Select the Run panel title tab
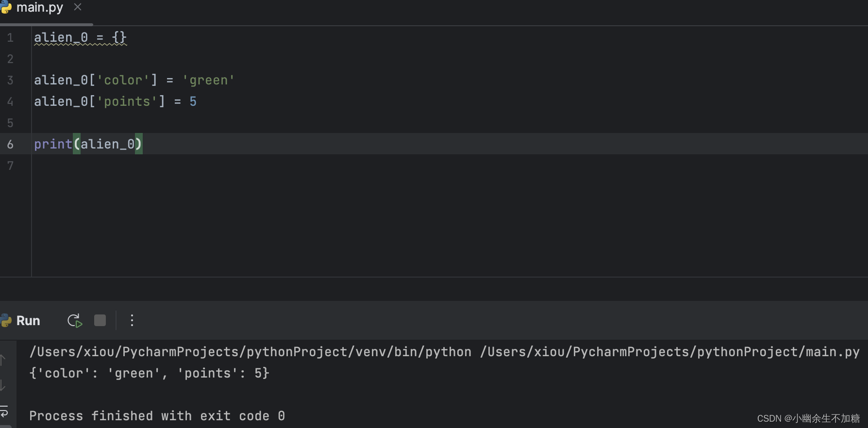This screenshot has height=428, width=868. (28, 321)
